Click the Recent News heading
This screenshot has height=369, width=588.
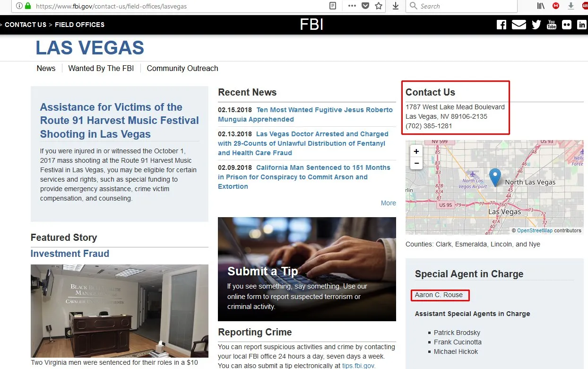point(247,92)
